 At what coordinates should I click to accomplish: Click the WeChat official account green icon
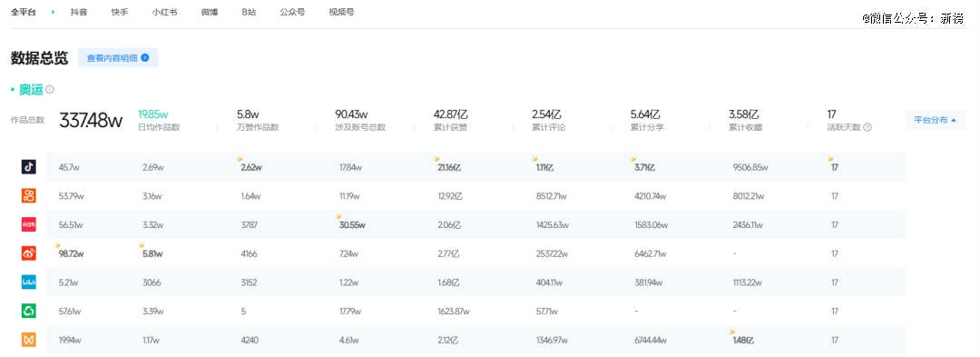point(29,311)
